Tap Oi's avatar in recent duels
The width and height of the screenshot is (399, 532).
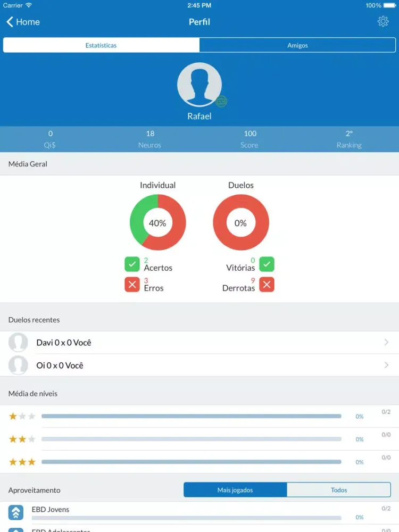pos(18,365)
